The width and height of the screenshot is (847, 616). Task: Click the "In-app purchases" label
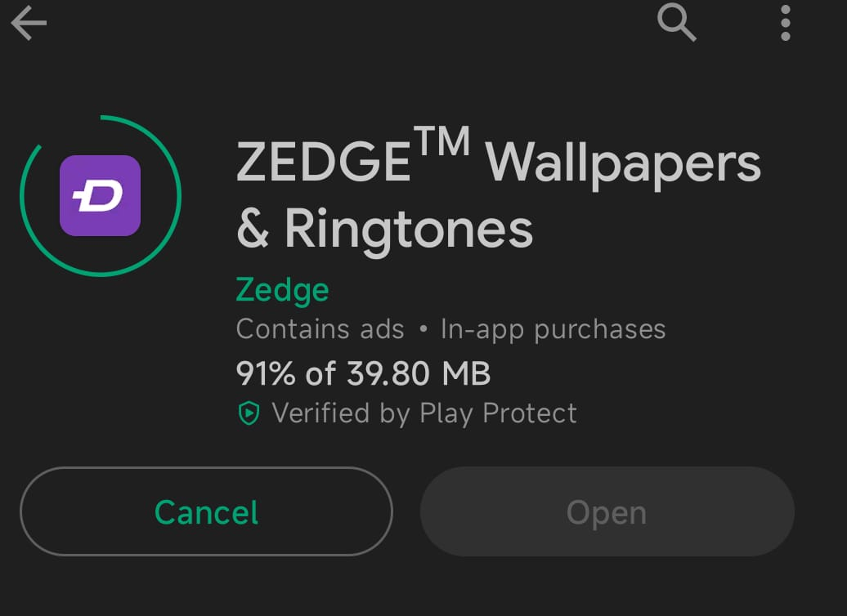tap(553, 329)
